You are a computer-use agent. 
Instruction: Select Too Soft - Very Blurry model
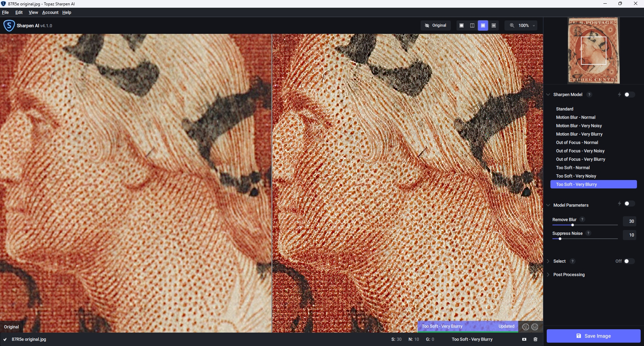(x=594, y=184)
